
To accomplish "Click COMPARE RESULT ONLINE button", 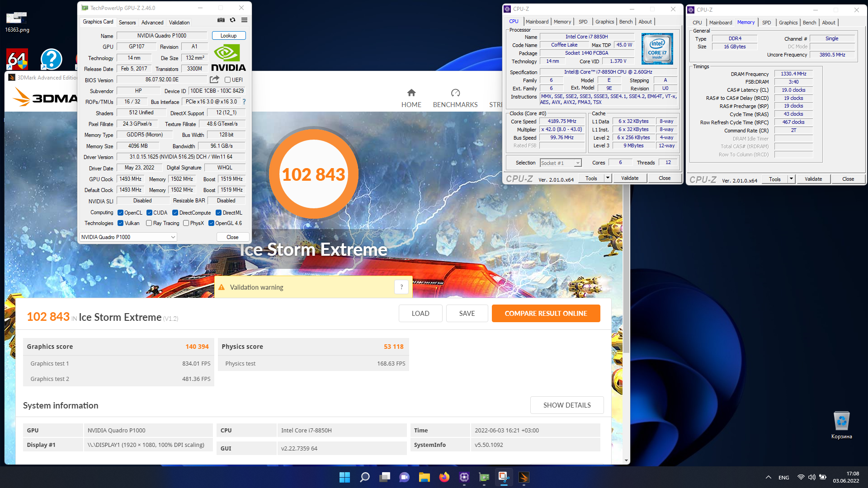I will (x=546, y=314).
